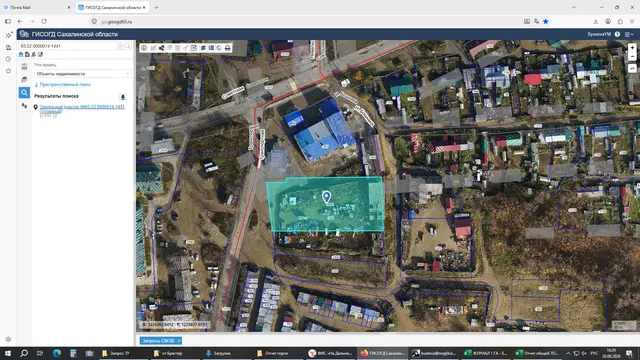Click the globe basemap icon in map toolbar
Screen dimensions: 640x360
[x=219, y=48]
